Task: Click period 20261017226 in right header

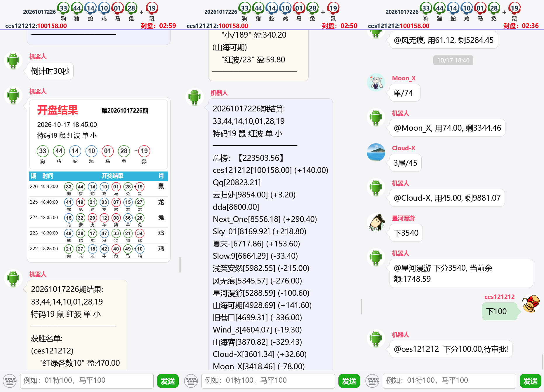Action: point(402,12)
